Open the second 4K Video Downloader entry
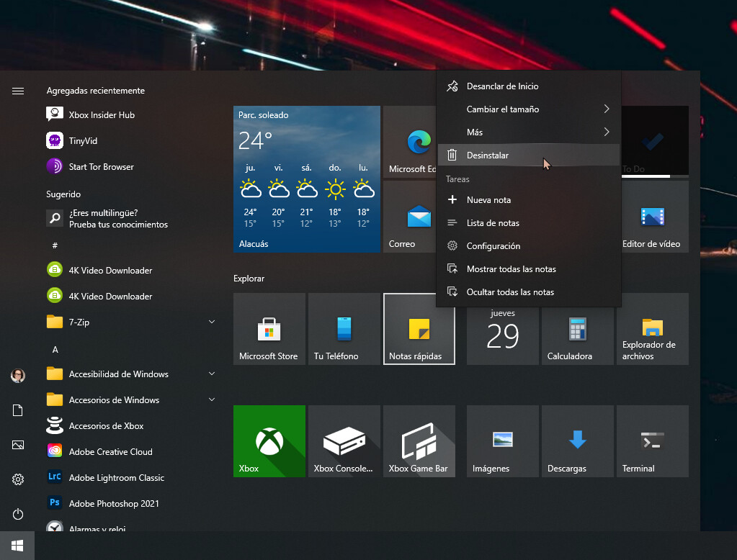This screenshot has height=560, width=737. pos(132,296)
